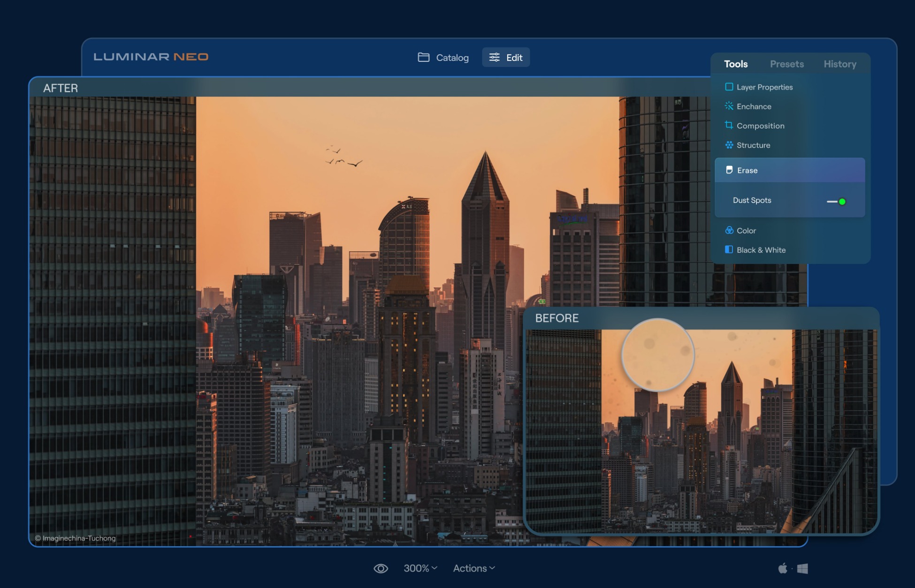Expand the Actions dropdown menu
Viewport: 915px width, 588px height.
coord(473,568)
